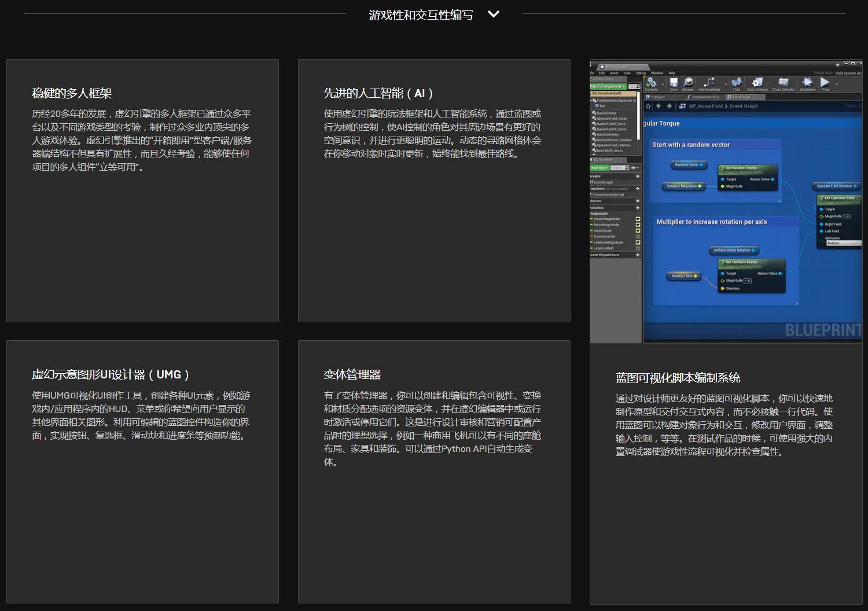Click the 稳健的多人框架 card title

click(x=72, y=93)
